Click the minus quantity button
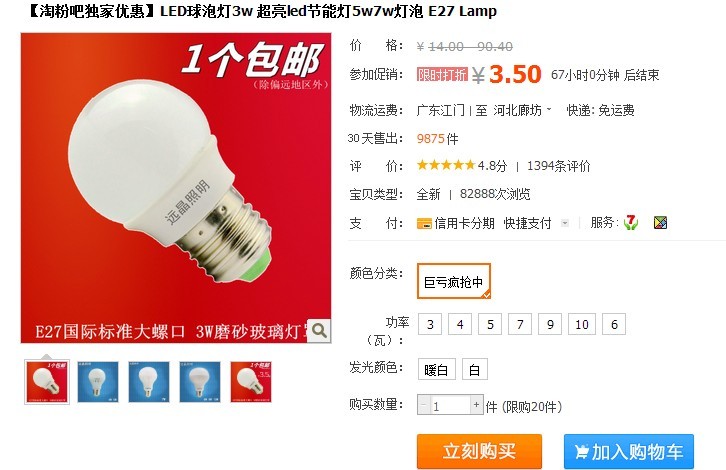The width and height of the screenshot is (726, 470). click(x=424, y=405)
